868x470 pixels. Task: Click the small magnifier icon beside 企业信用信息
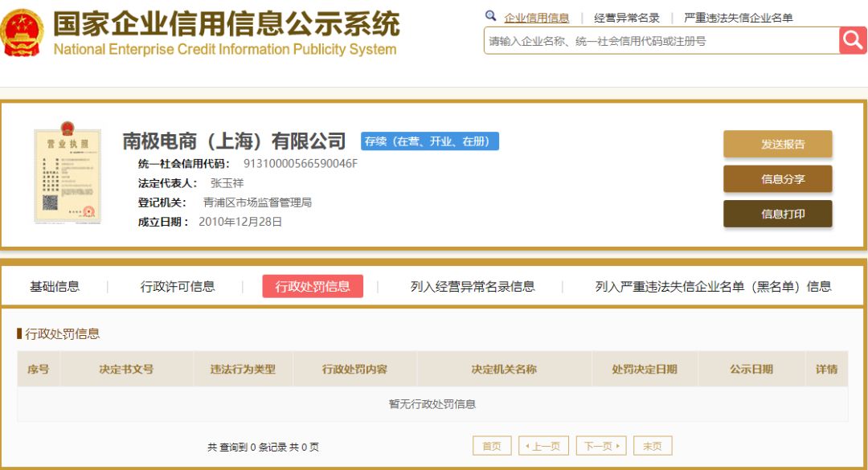coord(490,15)
